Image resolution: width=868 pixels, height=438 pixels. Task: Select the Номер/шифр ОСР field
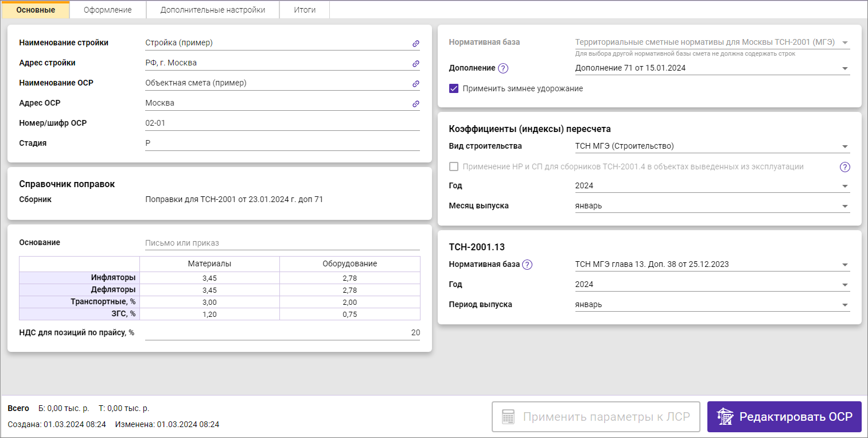click(x=282, y=123)
